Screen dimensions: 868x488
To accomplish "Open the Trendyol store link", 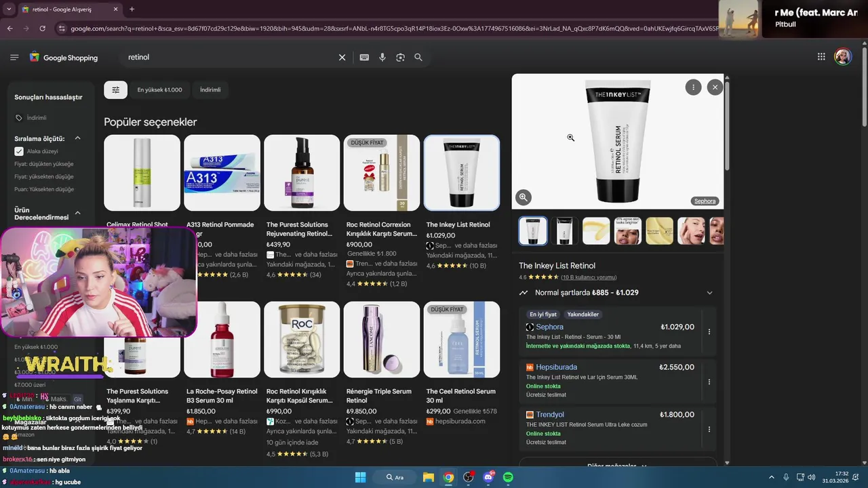I will tap(549, 415).
